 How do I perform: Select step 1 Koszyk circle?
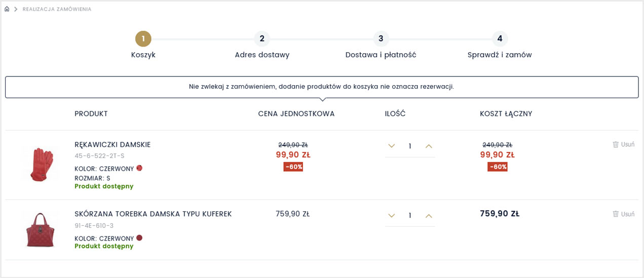[143, 38]
